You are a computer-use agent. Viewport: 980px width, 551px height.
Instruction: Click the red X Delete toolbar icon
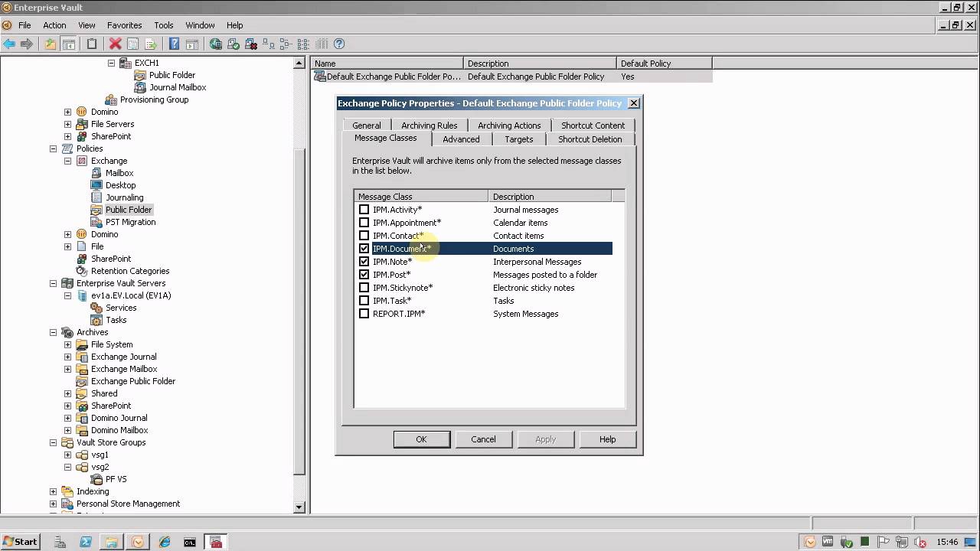coord(115,44)
